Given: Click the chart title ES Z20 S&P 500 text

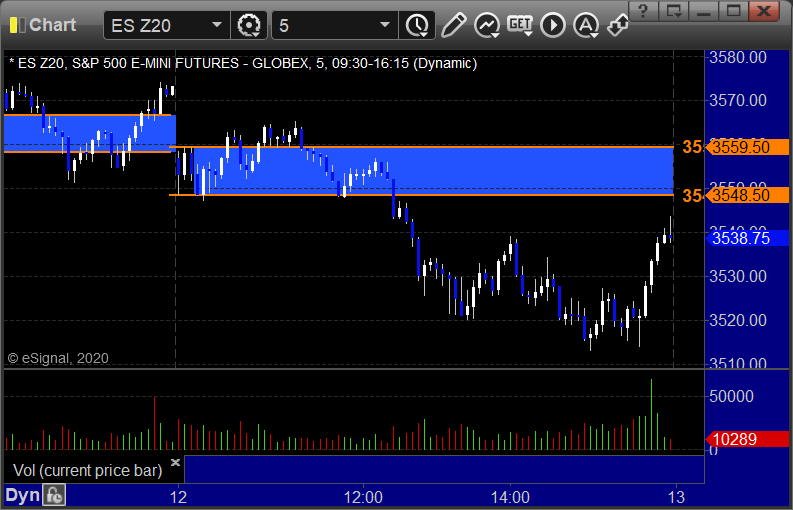Looking at the screenshot, I should point(243,63).
